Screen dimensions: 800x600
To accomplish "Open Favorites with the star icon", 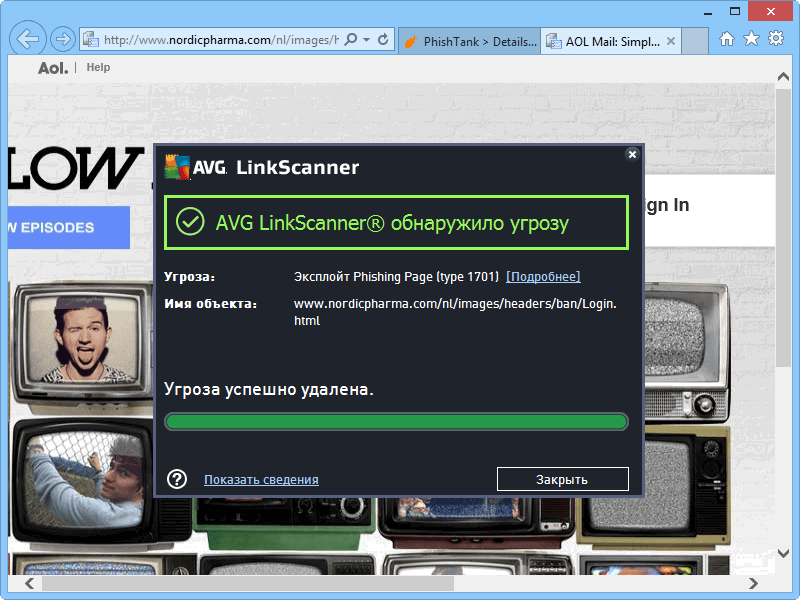I will click(x=752, y=38).
